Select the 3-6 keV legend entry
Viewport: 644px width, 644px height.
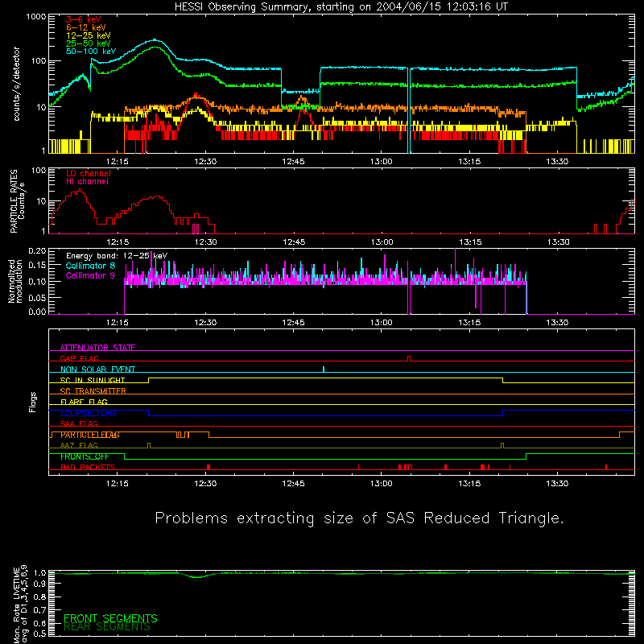84,19
